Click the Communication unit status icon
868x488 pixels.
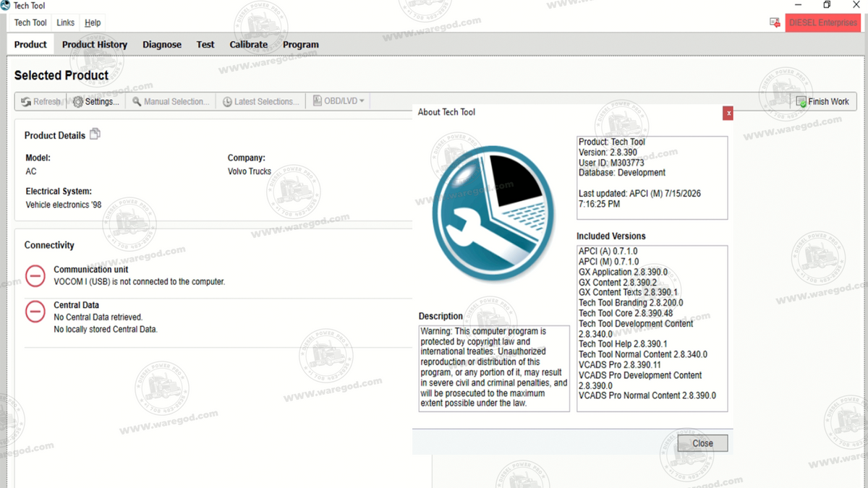35,275
